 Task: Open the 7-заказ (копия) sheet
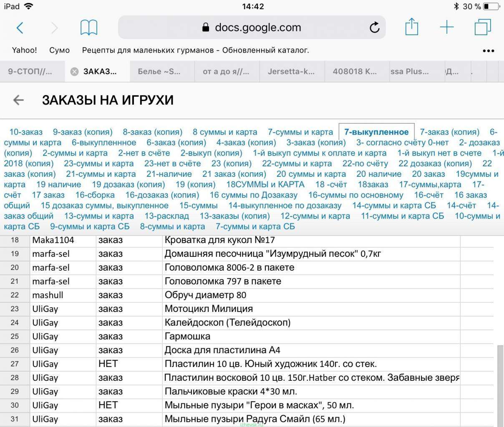point(450,132)
